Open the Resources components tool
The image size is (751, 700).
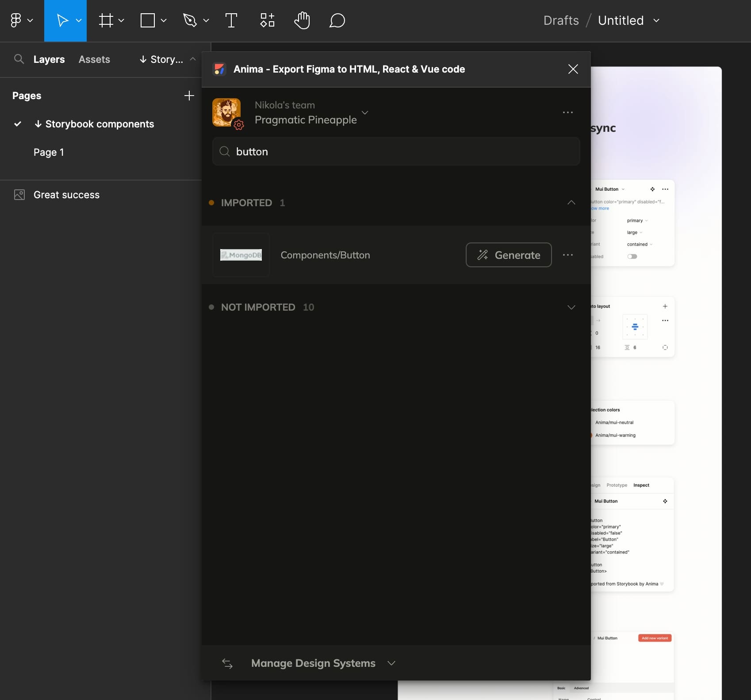point(267,20)
